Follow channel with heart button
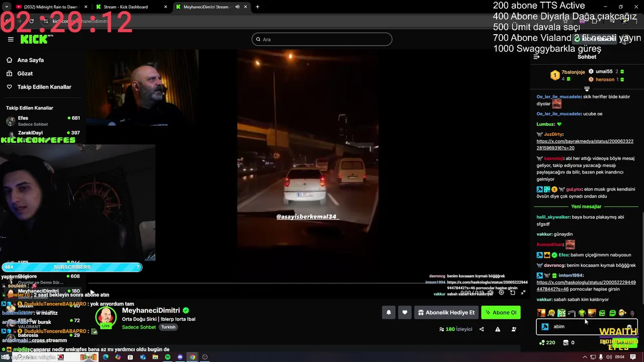Viewport: 644px width, 362px height. (405, 312)
